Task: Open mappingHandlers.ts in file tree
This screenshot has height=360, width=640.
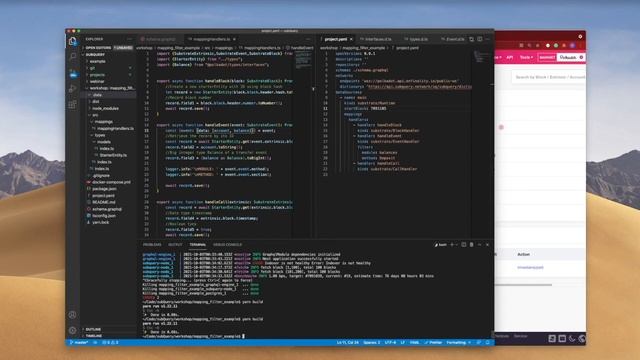Action: click(x=115, y=128)
